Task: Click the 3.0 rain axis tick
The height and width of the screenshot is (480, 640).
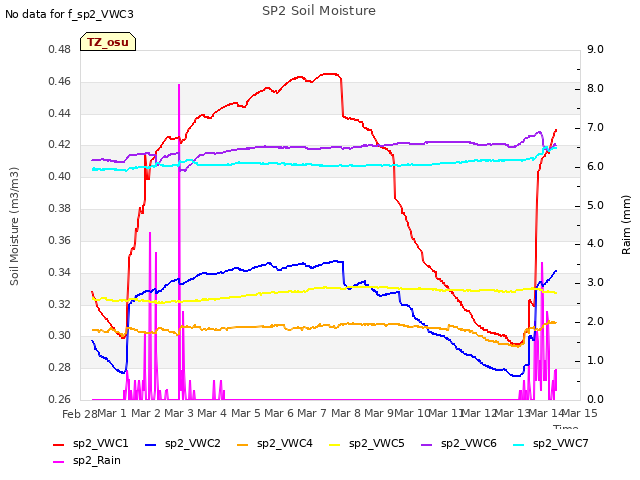Action: [595, 282]
